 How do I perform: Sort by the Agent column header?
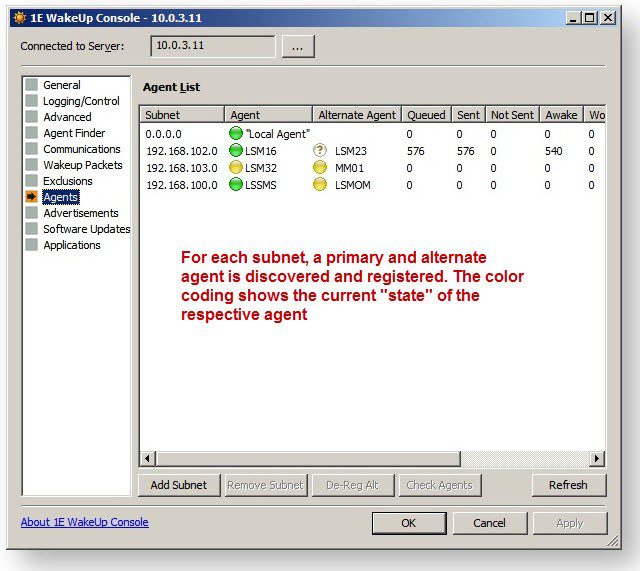pos(269,115)
